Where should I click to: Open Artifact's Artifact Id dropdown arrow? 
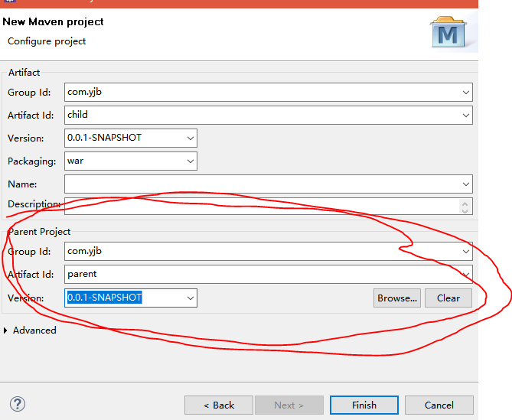(x=465, y=116)
